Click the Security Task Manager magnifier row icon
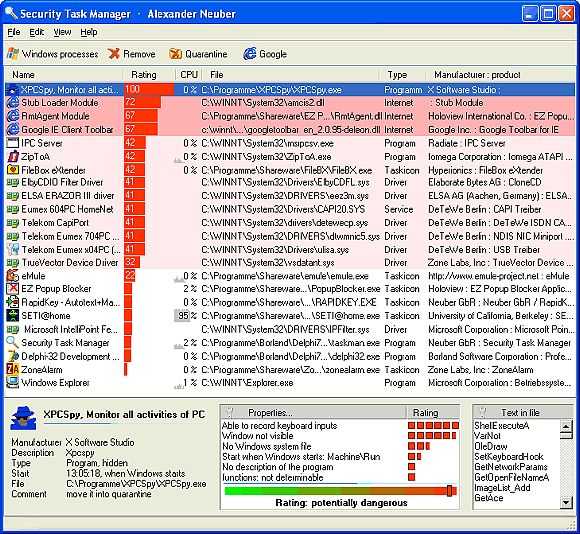Image resolution: width=580 pixels, height=534 pixels. click(x=13, y=342)
